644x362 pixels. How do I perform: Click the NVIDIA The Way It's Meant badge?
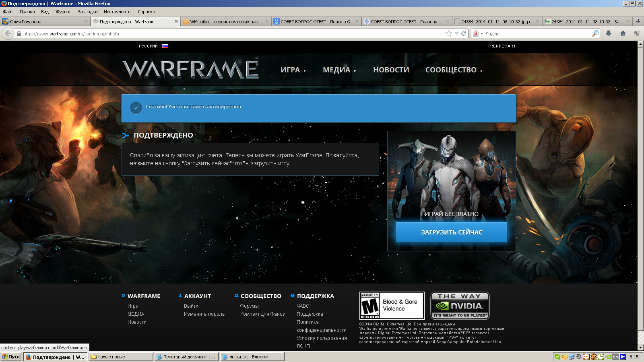pos(460,306)
